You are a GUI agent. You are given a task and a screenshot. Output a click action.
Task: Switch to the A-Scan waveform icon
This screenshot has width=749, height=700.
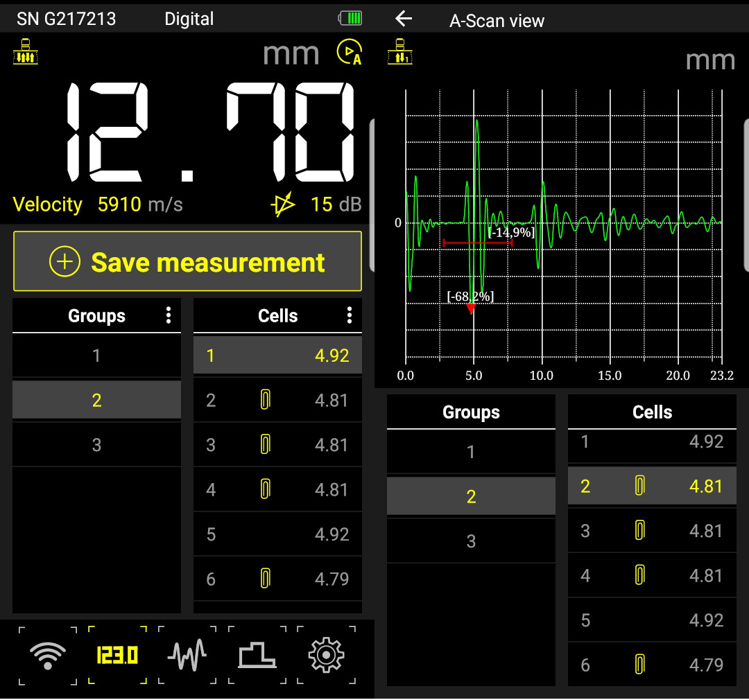tap(187, 655)
